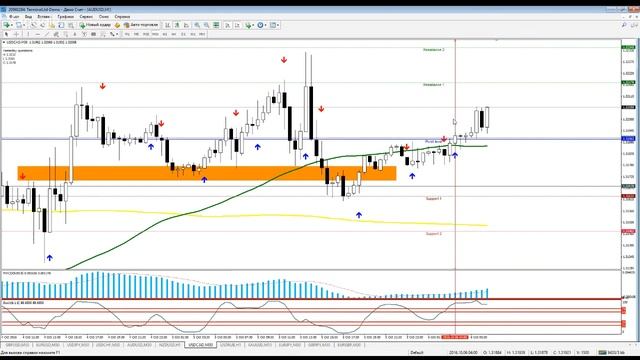
Task: Open the Вставка menu
Action: 44,17
